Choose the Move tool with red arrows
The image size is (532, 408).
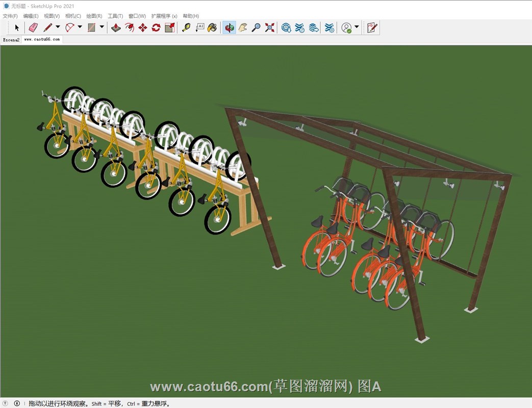point(143,28)
